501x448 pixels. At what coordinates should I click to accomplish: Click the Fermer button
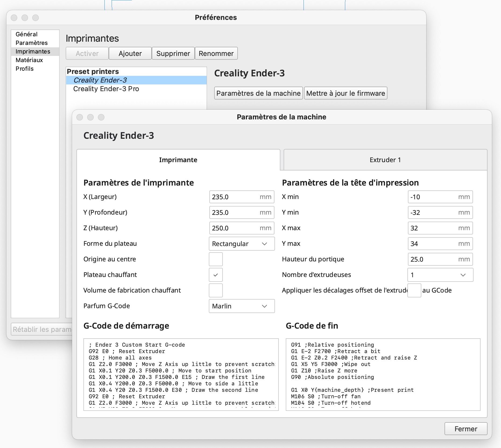click(x=465, y=429)
